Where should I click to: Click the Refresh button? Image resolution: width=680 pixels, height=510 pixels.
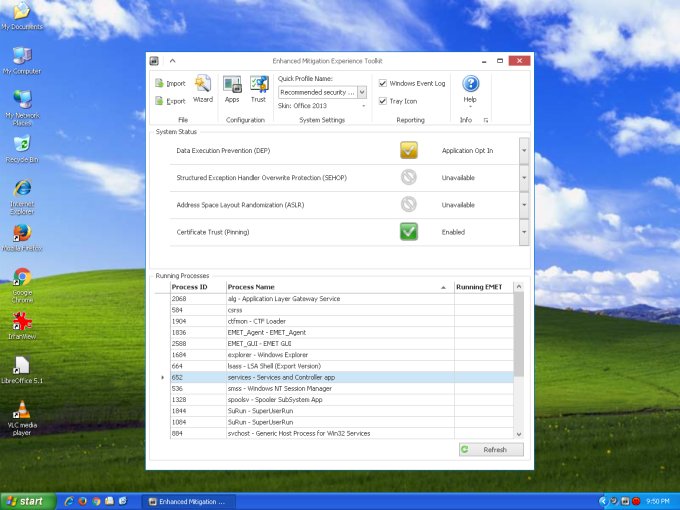click(x=491, y=450)
